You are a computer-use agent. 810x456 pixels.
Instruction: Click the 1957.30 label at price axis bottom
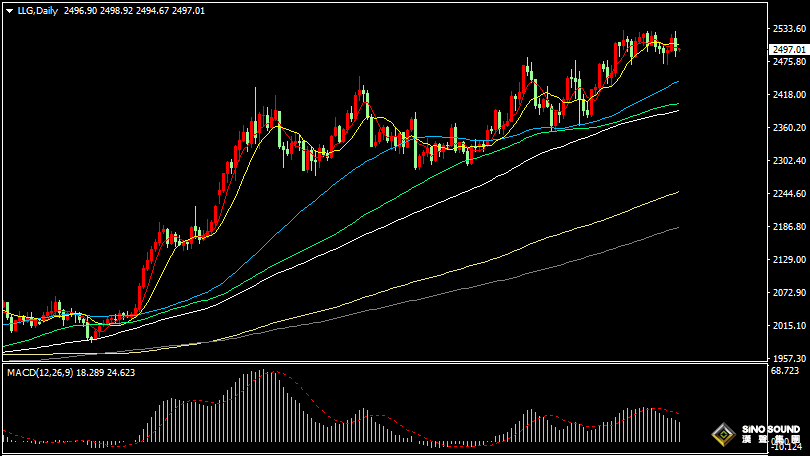pos(788,358)
